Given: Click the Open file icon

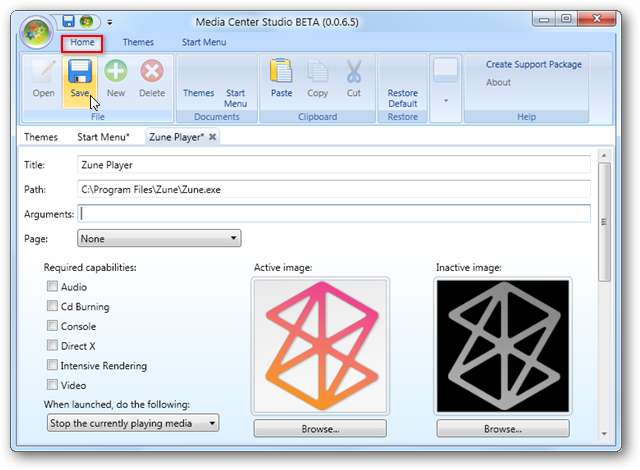Looking at the screenshot, I should tap(43, 75).
